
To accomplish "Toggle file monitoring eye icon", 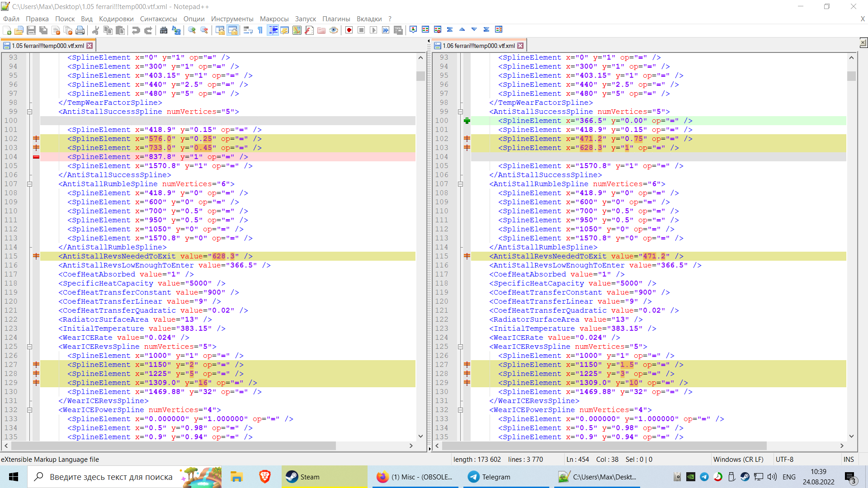I will pos(334,30).
